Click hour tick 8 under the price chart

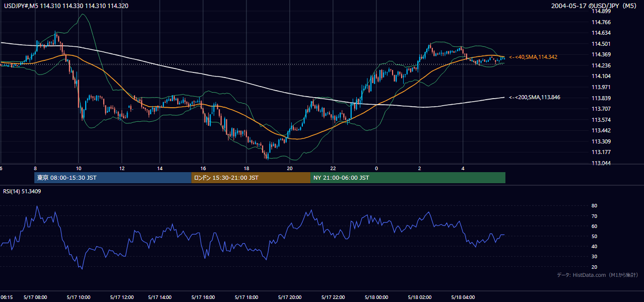click(35, 168)
